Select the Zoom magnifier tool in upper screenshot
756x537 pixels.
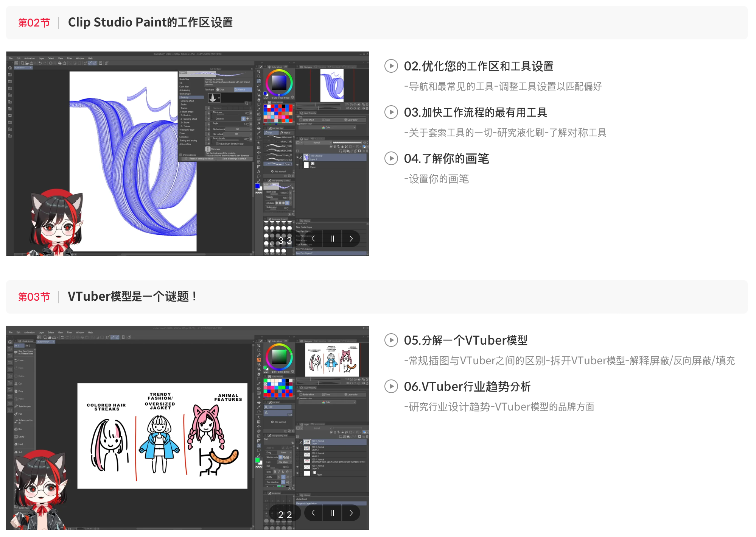259,76
